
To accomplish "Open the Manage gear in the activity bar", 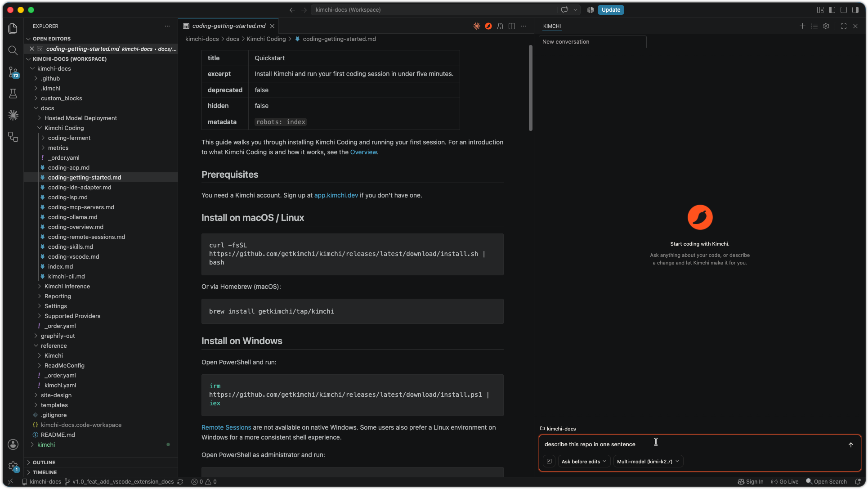I will [x=13, y=466].
